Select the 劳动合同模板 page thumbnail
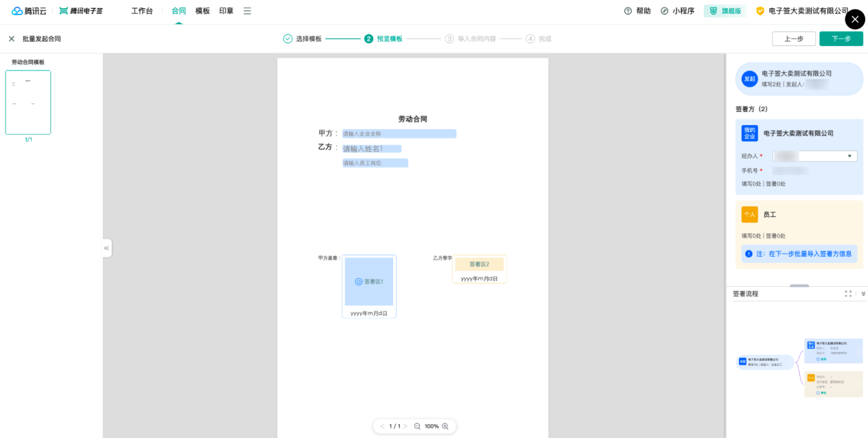 point(28,102)
